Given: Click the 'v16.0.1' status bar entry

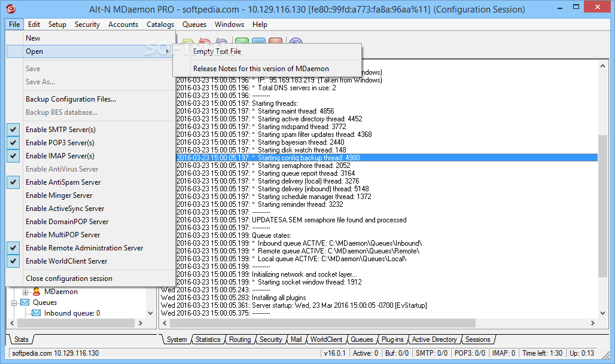Looking at the screenshot, I should [334, 353].
